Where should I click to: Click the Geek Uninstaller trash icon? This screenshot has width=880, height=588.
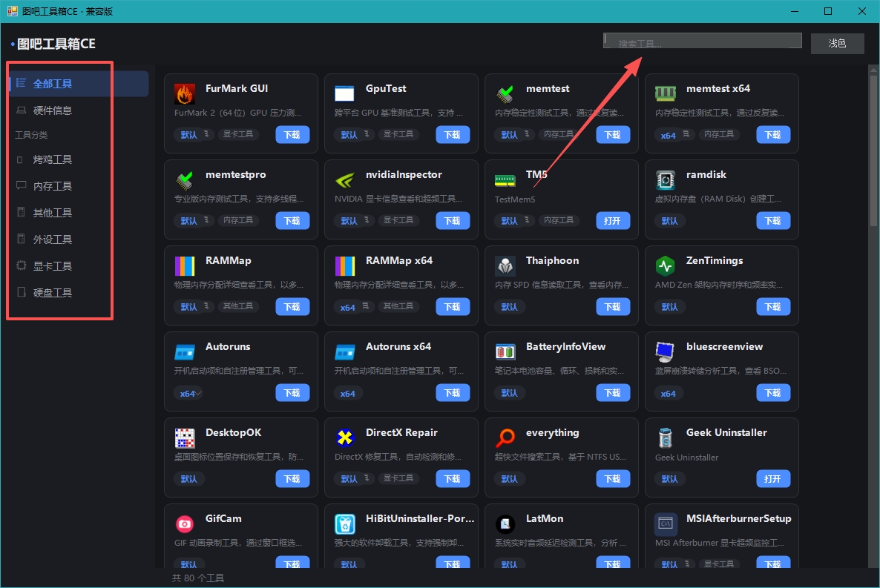665,438
